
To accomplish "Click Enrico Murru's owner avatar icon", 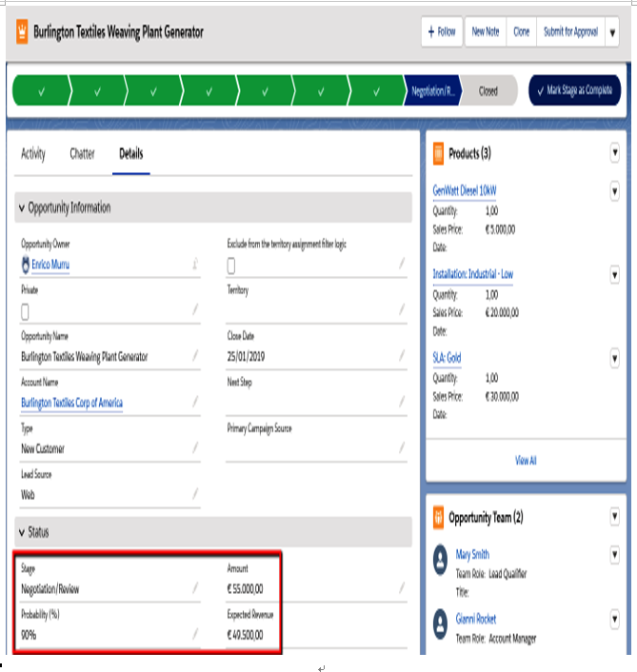I will click(26, 265).
